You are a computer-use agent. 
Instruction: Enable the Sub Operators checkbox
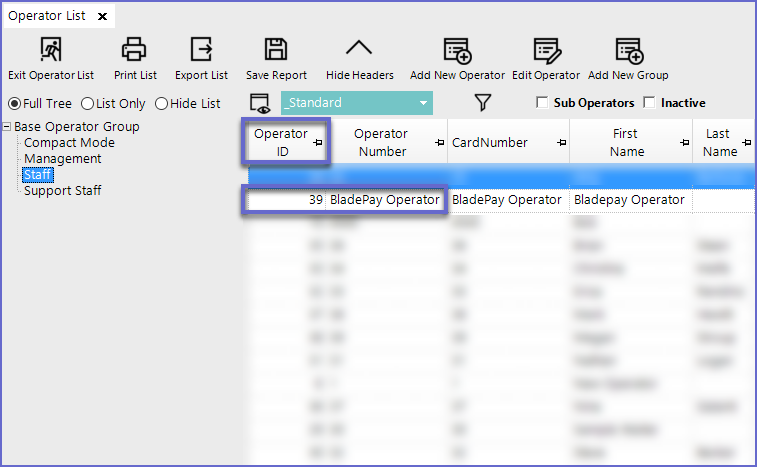click(542, 103)
